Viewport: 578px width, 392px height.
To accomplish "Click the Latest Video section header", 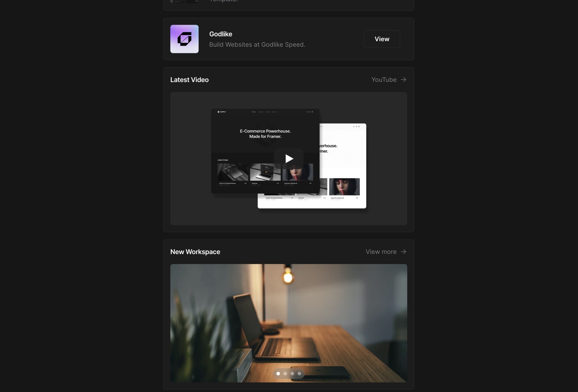I will click(189, 79).
